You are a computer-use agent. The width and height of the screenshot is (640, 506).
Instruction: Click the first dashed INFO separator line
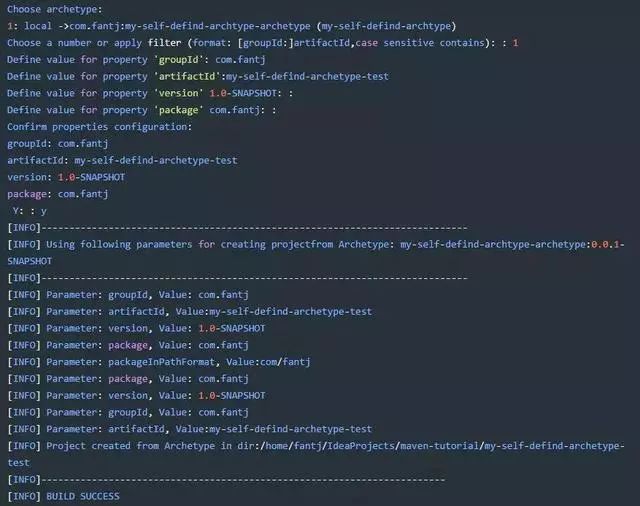[250, 228]
